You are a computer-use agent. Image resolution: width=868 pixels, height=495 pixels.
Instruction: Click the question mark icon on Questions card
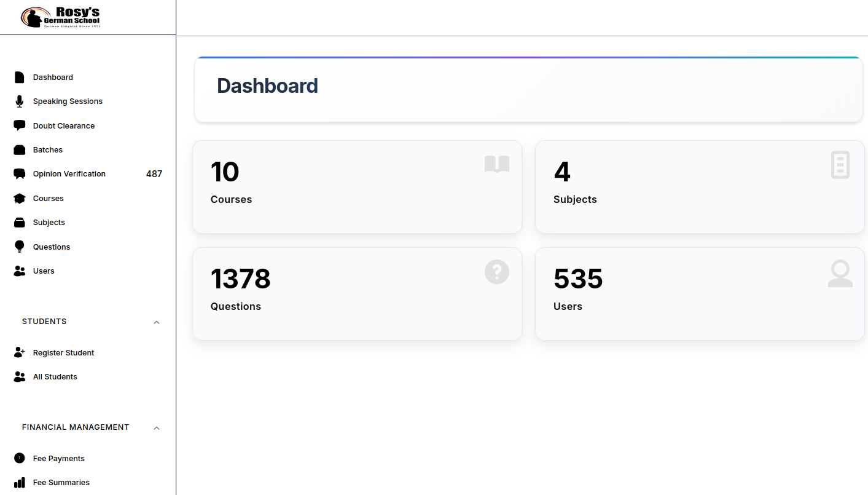pos(496,271)
